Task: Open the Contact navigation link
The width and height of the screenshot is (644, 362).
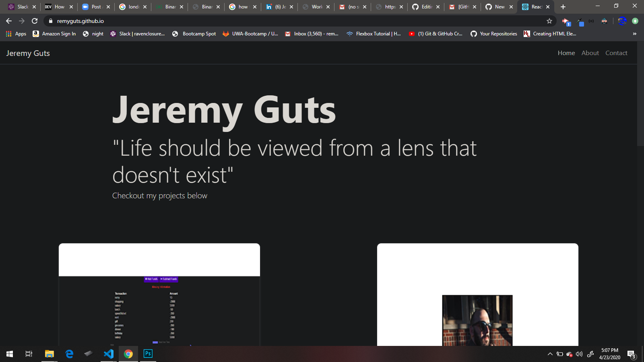Action: coord(616,53)
